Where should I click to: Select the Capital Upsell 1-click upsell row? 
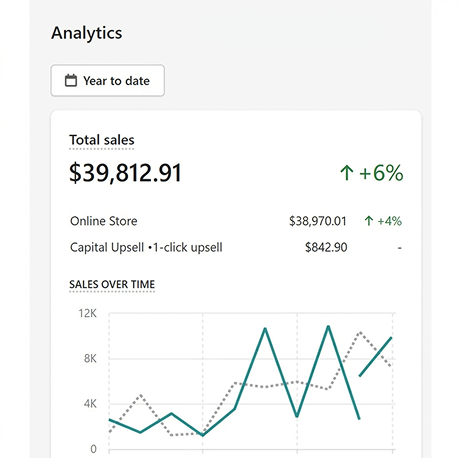point(236,247)
